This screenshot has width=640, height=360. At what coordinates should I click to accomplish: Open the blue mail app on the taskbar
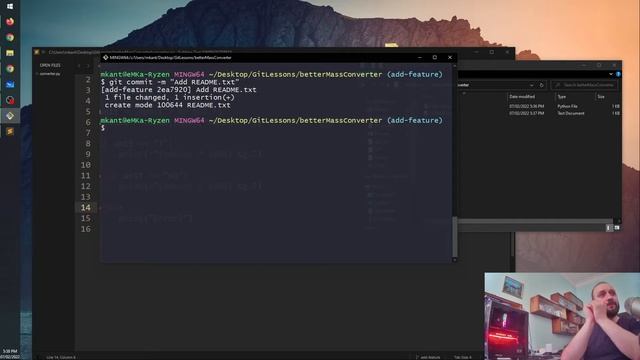(10, 84)
